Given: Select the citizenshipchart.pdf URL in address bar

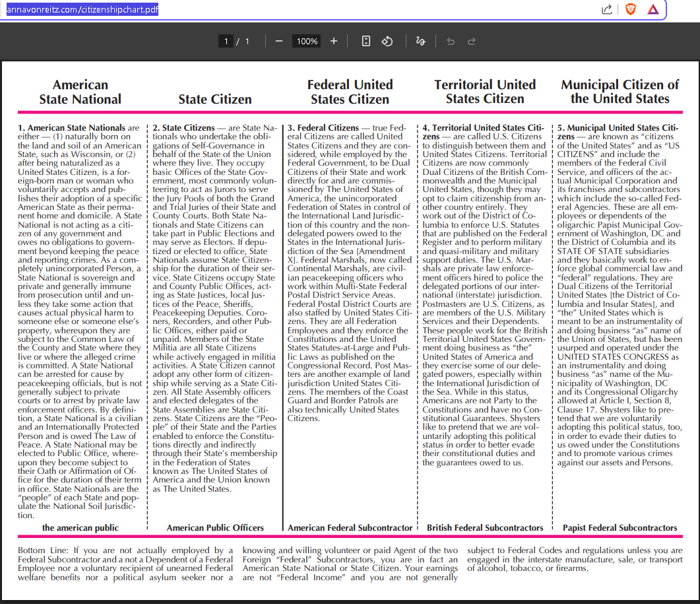Looking at the screenshot, I should (79, 10).
